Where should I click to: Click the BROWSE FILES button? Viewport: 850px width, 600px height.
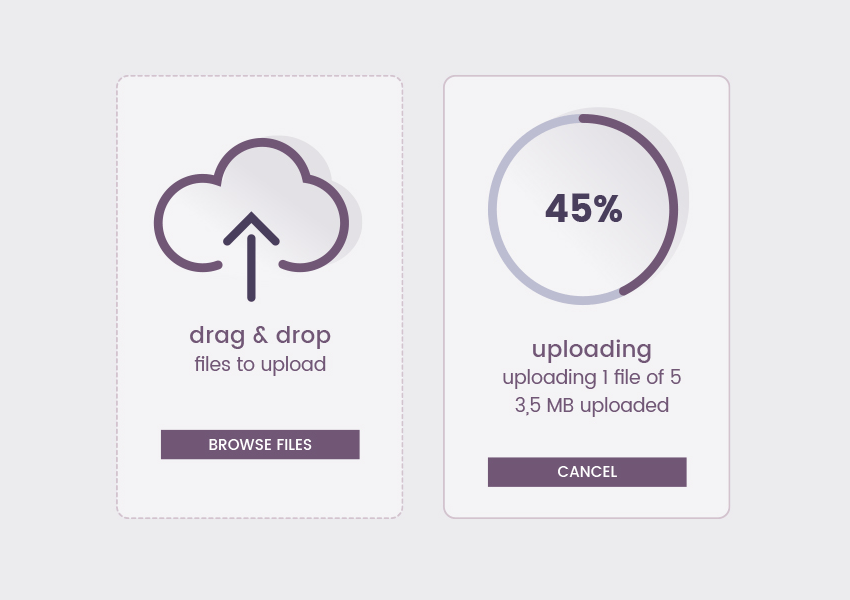pyautogui.click(x=260, y=444)
